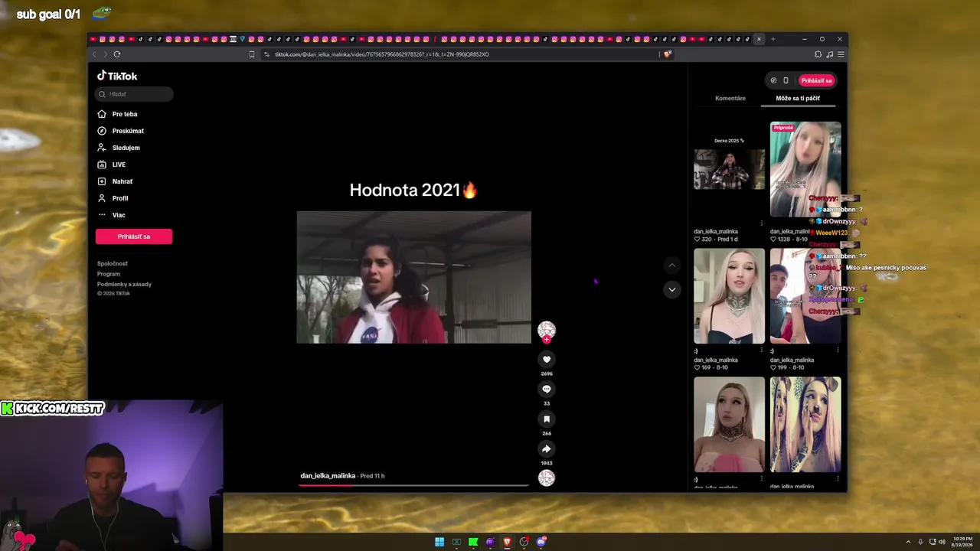Switch to the Komentáre tab
The width and height of the screenshot is (980, 551).
(x=730, y=98)
